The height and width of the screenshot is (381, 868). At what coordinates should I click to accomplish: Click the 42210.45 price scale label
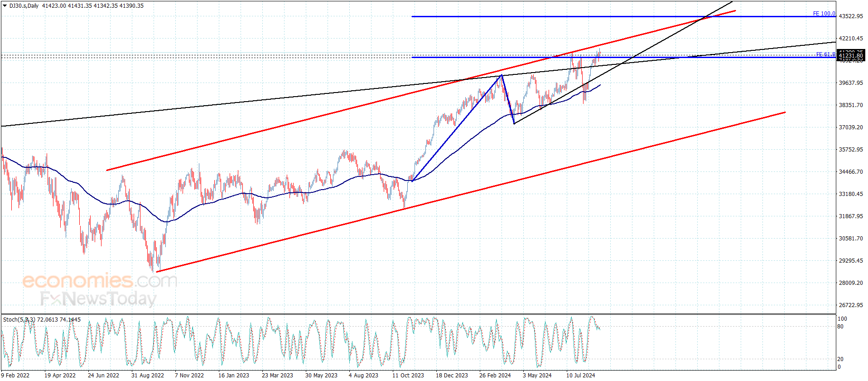click(851, 39)
